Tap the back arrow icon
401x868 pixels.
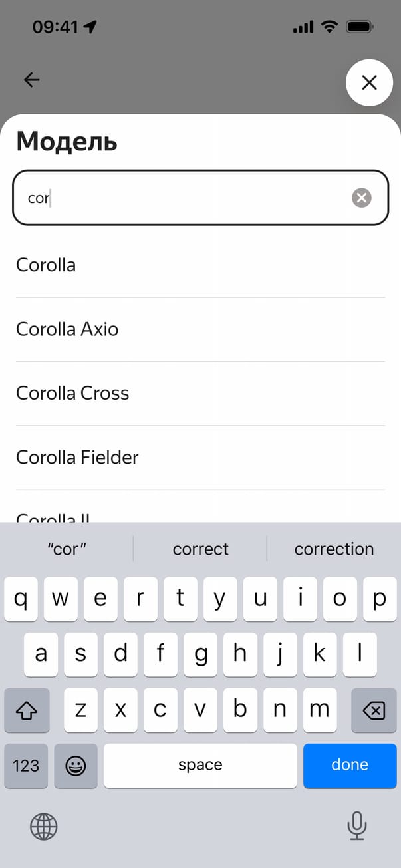[x=31, y=80]
